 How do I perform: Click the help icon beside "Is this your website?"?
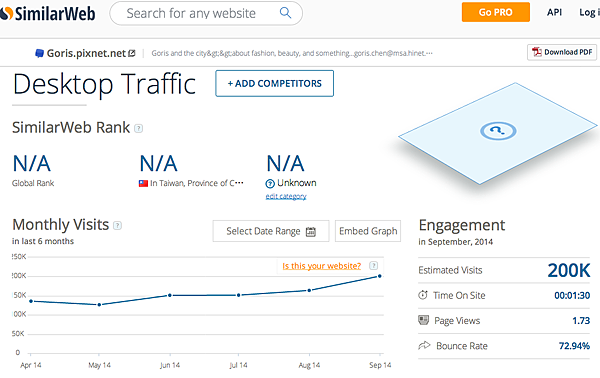(373, 266)
